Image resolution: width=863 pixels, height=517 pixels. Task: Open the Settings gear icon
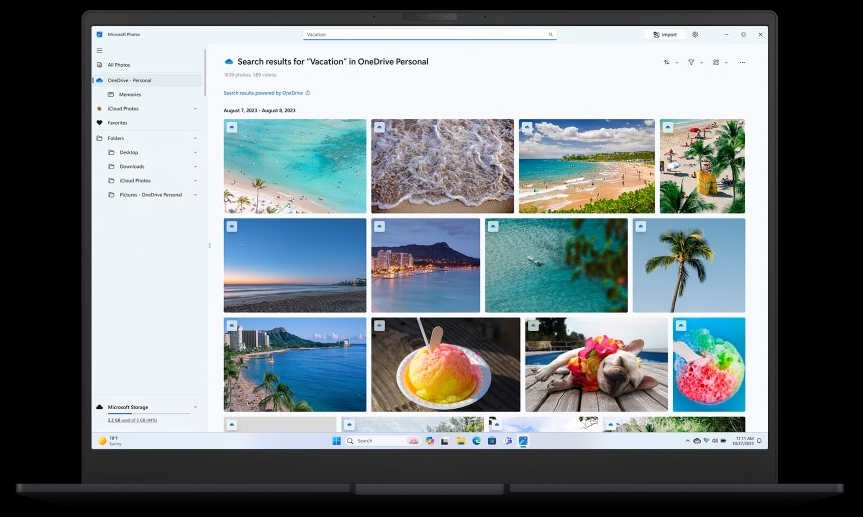(695, 34)
